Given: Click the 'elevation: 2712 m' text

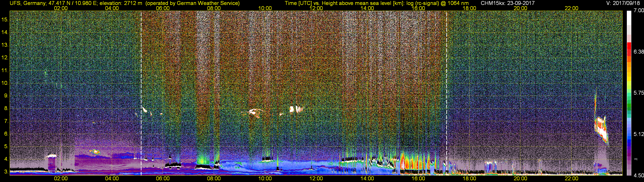Looking at the screenshot, I should coord(121,3).
